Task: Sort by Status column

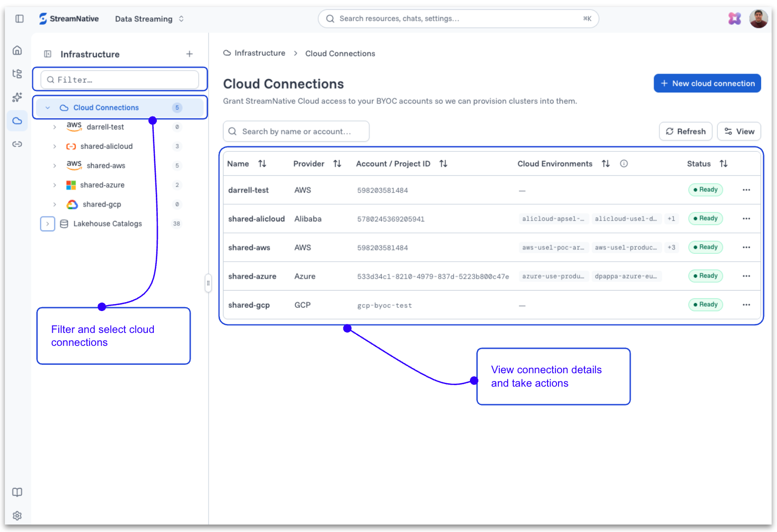Action: tap(724, 164)
